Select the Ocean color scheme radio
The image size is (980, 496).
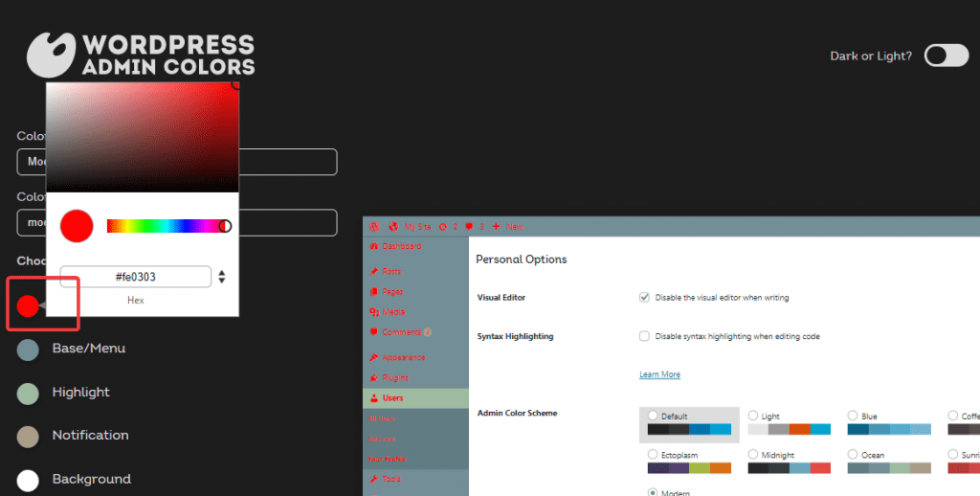[853, 455]
